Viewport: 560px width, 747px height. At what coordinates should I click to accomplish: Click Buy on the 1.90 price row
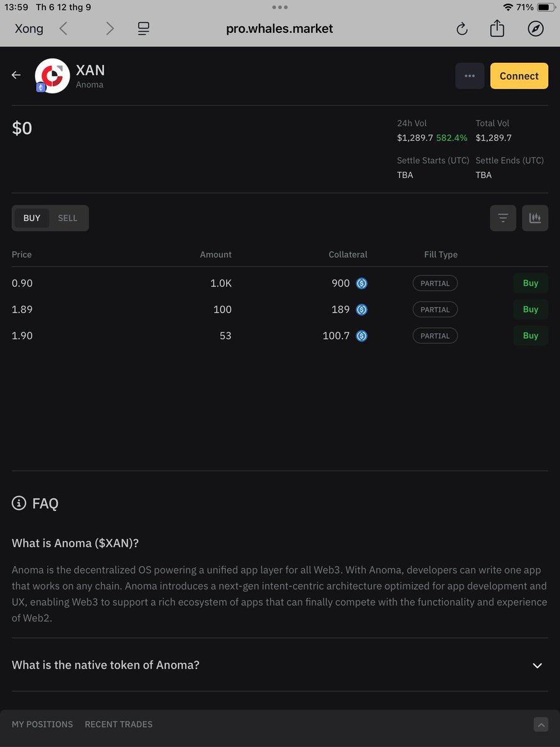point(531,336)
